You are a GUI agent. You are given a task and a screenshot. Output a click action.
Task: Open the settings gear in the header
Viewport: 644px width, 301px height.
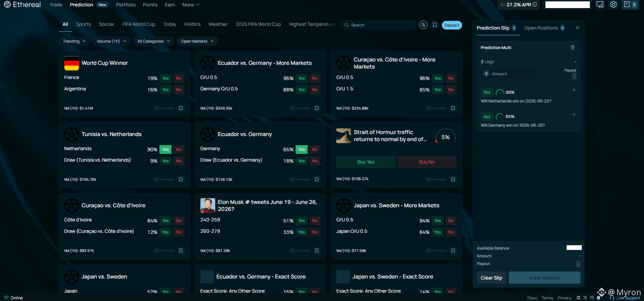[613, 5]
